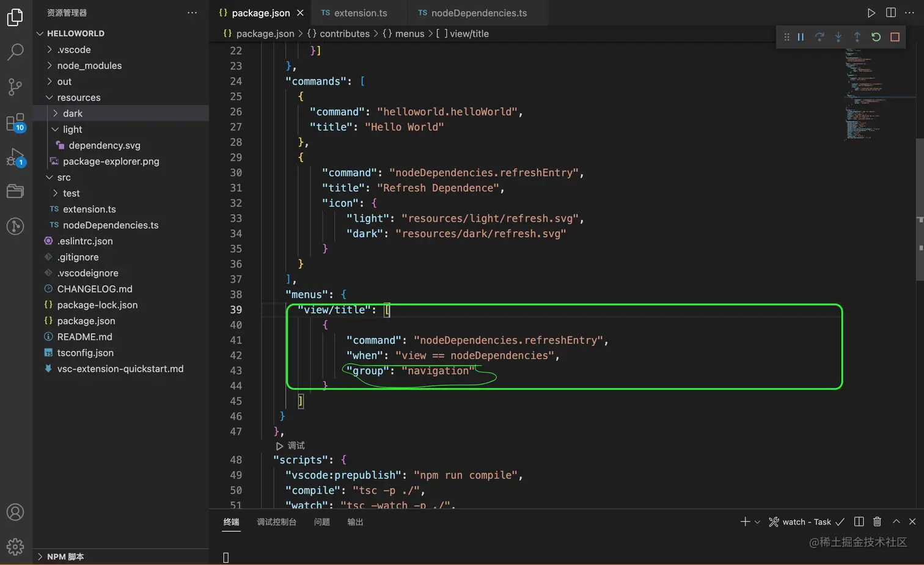Open editor More Actions ellipsis
This screenshot has width=924, height=565.
coord(909,13)
